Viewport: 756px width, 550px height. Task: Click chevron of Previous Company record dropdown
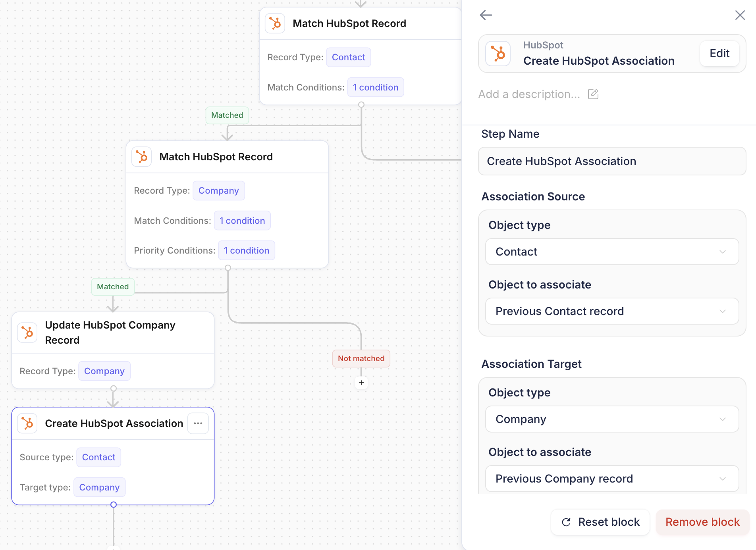click(723, 479)
